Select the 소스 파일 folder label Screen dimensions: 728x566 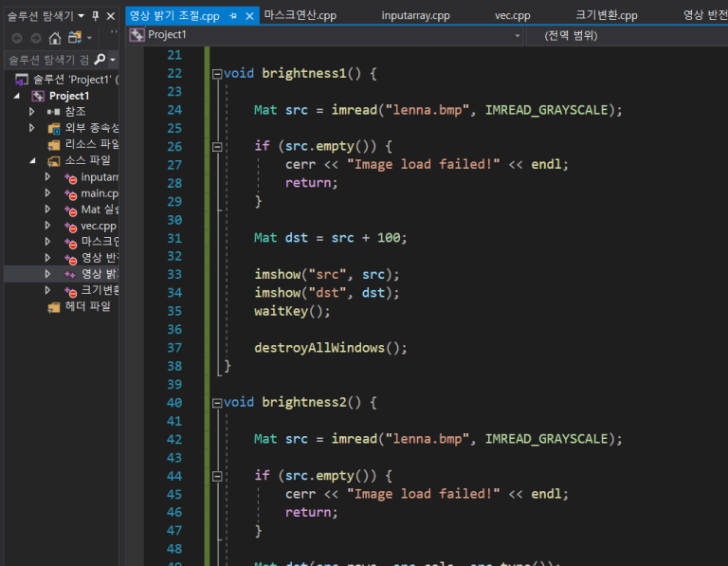point(87,160)
